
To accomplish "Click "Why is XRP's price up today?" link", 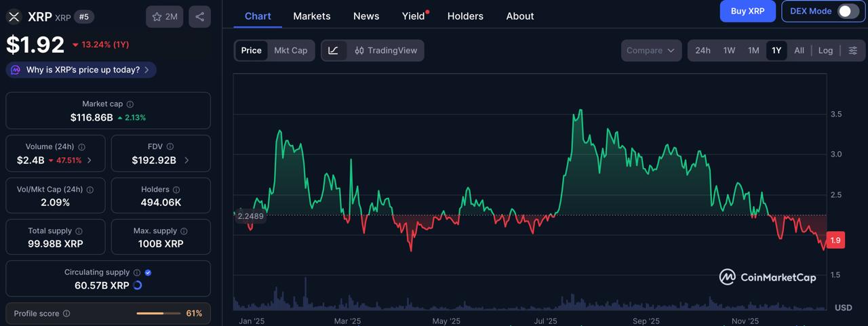I will coord(83,70).
